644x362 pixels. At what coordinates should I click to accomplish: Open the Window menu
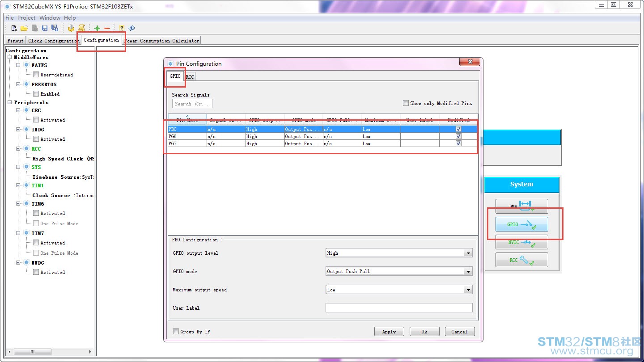[50, 18]
